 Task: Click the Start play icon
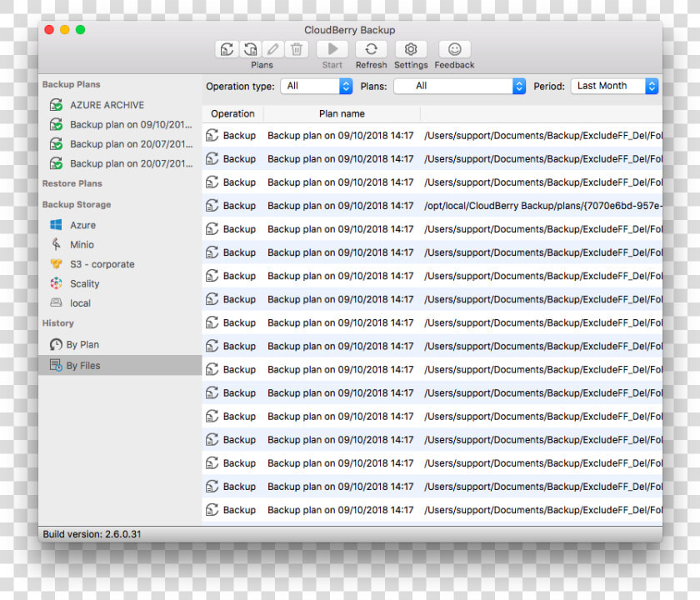point(332,49)
